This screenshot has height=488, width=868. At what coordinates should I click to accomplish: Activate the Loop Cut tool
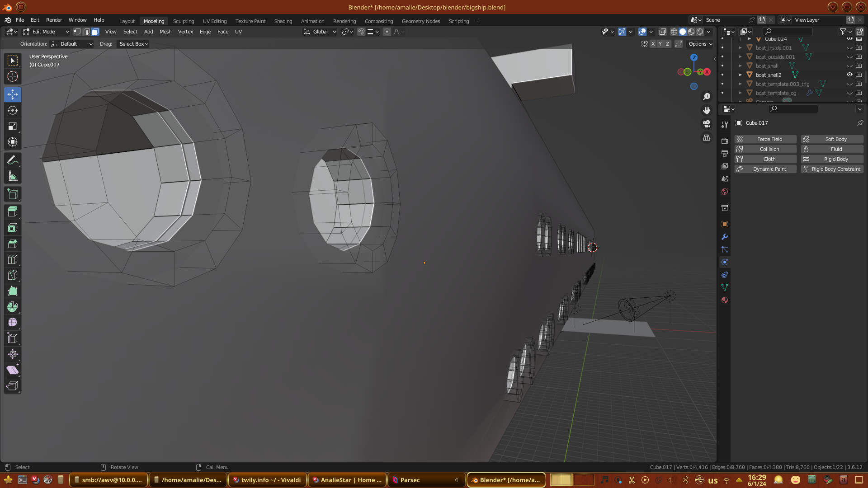pyautogui.click(x=13, y=259)
